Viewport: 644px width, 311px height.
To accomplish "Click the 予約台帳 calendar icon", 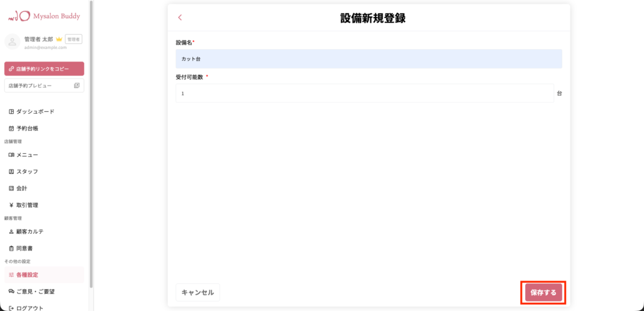I will click(11, 128).
